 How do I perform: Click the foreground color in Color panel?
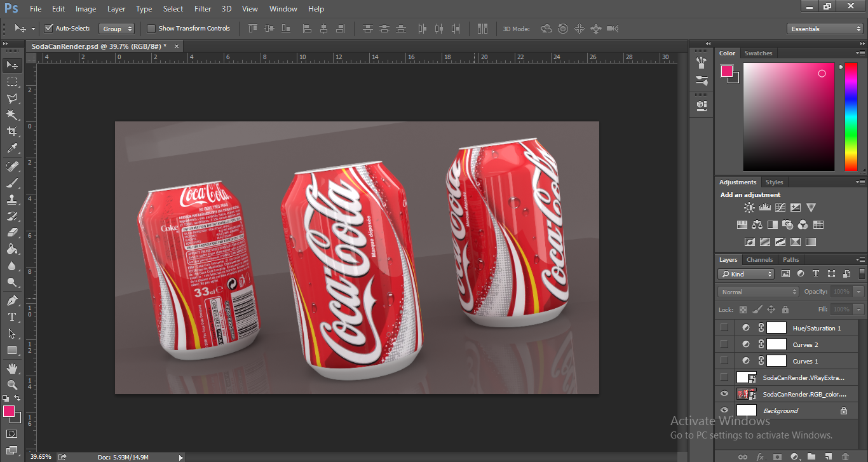pos(726,71)
